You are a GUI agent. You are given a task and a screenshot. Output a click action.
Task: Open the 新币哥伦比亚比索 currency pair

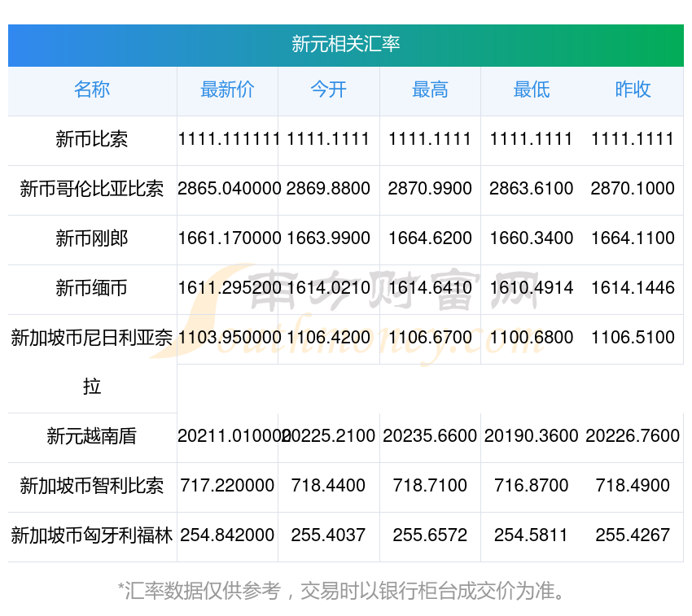point(92,190)
